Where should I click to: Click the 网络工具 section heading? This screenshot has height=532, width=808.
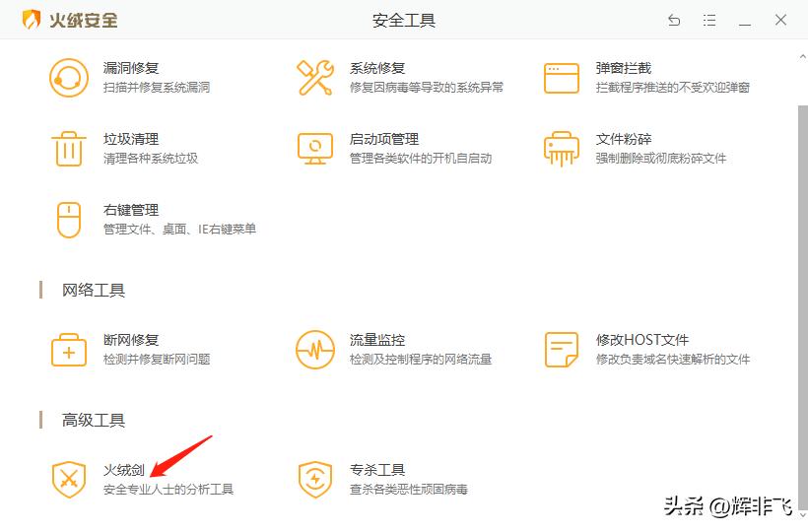pyautogui.click(x=94, y=290)
